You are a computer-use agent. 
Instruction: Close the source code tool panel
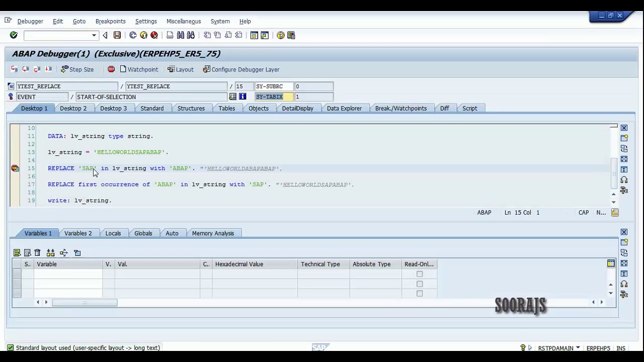point(624,128)
